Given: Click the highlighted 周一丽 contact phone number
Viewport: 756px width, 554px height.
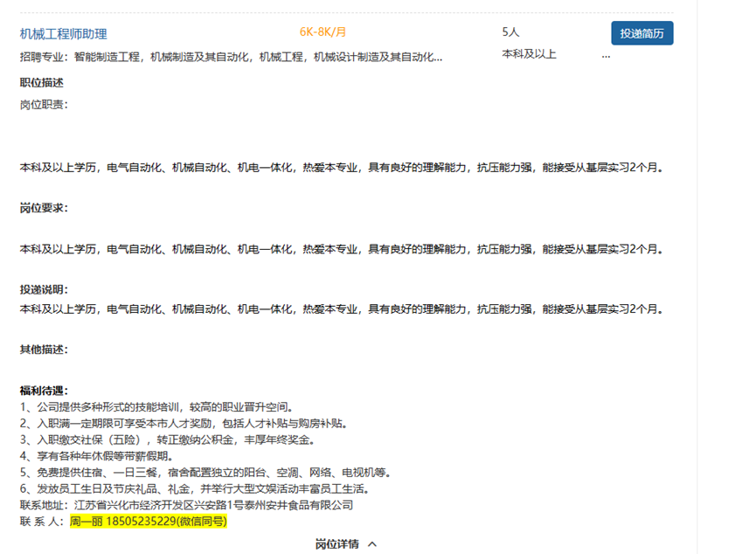Looking at the screenshot, I should click(x=149, y=522).
